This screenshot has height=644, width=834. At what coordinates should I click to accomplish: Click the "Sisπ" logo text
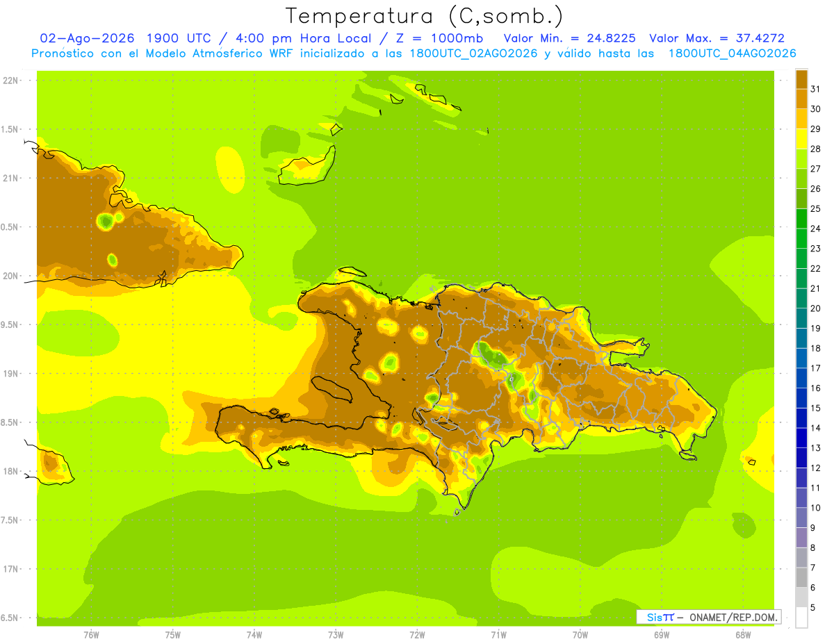point(660,617)
